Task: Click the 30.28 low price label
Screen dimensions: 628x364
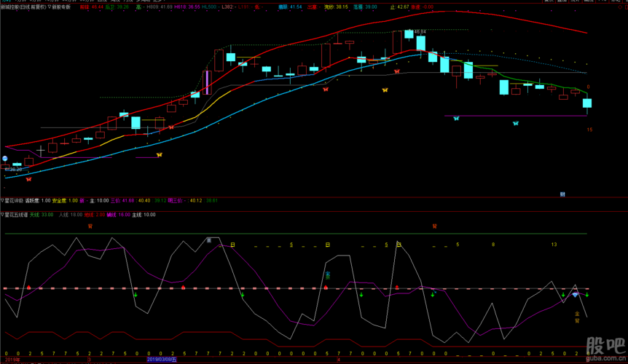Action: (x=15, y=170)
